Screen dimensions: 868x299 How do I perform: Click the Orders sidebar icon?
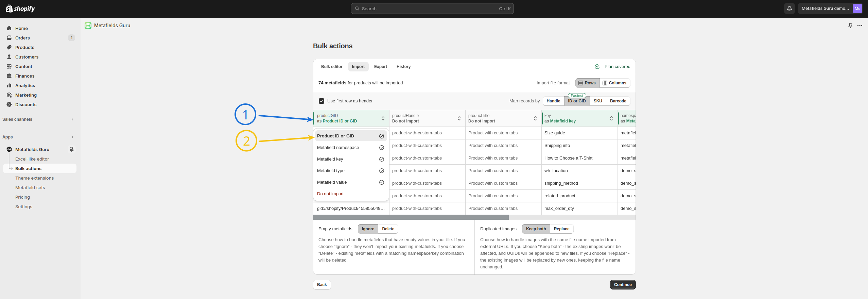(9, 38)
